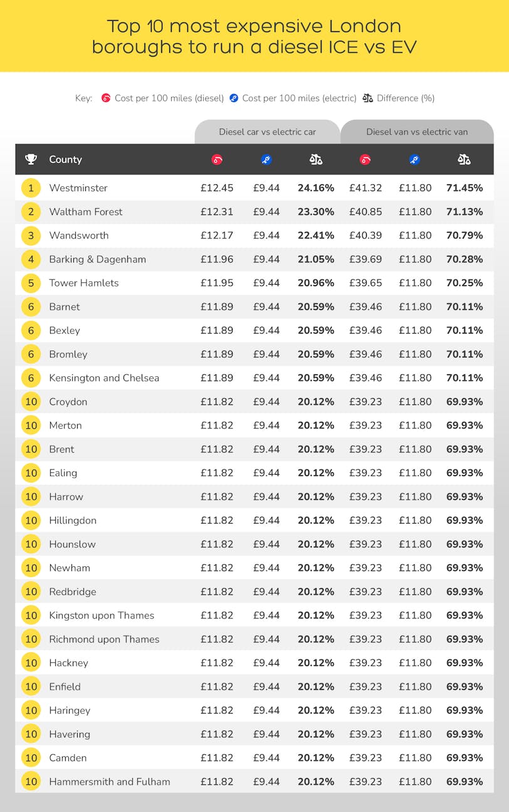Click the scales Difference icon in the key

click(x=367, y=98)
